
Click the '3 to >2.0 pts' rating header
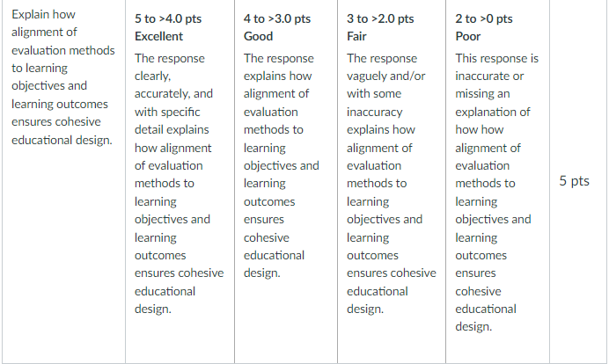[x=380, y=18]
